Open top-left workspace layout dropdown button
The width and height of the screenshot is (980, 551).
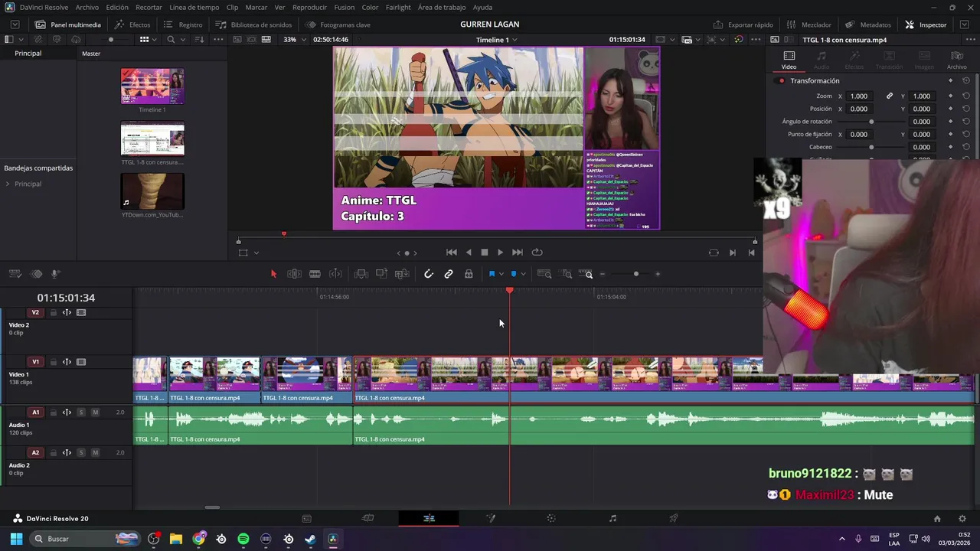[x=15, y=24]
